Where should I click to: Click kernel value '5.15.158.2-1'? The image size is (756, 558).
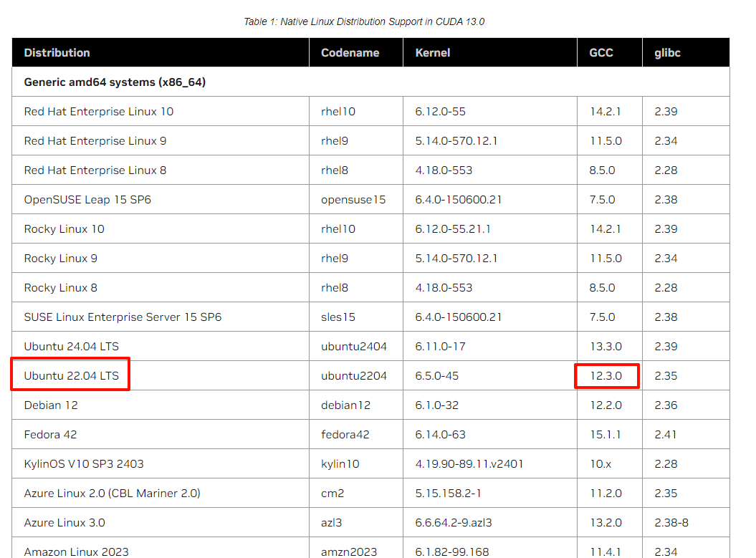tap(448, 494)
